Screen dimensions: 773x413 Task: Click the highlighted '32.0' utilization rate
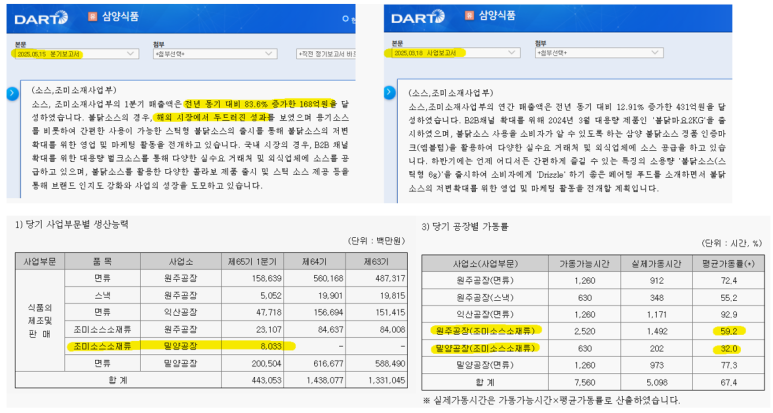[x=729, y=349]
